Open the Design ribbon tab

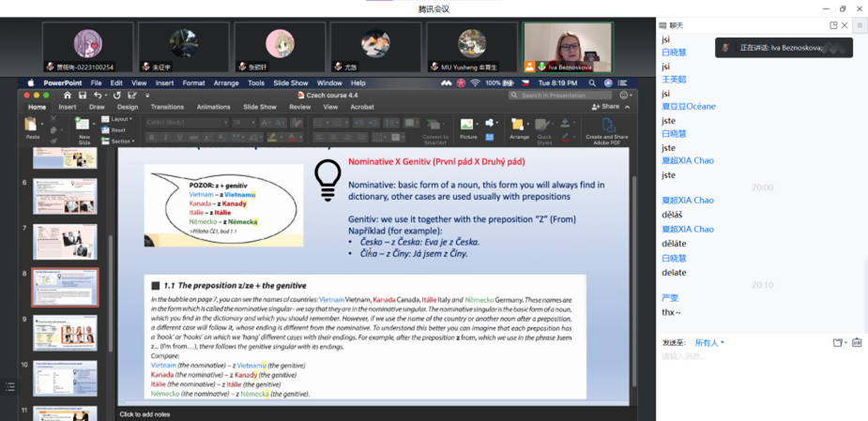pyautogui.click(x=128, y=107)
